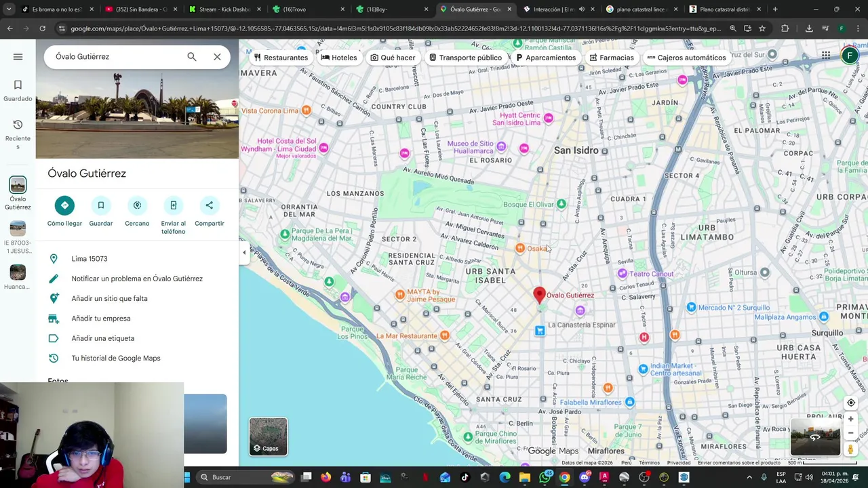The width and height of the screenshot is (868, 488).
Task: Select the Transporte público filter chip
Action: point(465,58)
